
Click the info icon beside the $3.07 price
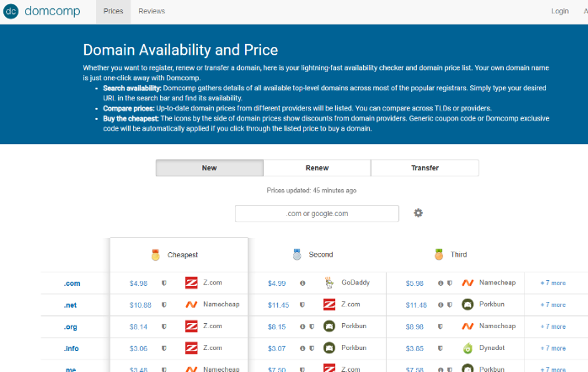(x=302, y=348)
